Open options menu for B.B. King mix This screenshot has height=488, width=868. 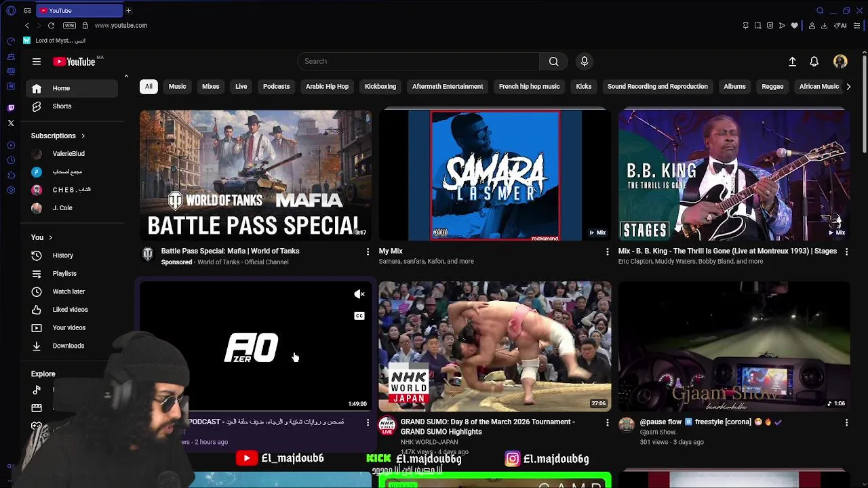click(846, 251)
